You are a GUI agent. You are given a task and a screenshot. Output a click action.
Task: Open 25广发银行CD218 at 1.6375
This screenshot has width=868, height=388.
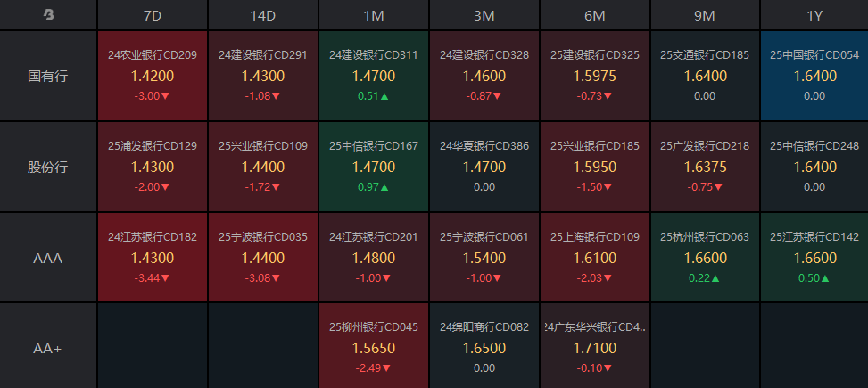point(705,167)
